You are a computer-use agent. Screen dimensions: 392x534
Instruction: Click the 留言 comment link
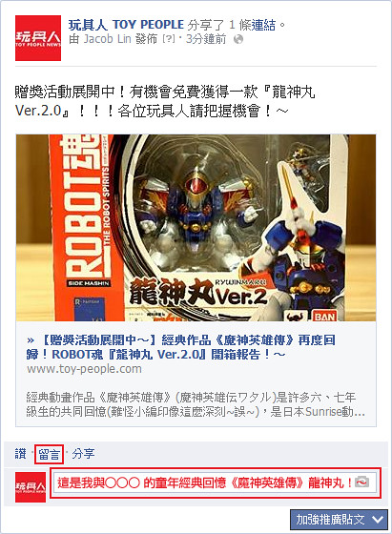pyautogui.click(x=49, y=454)
